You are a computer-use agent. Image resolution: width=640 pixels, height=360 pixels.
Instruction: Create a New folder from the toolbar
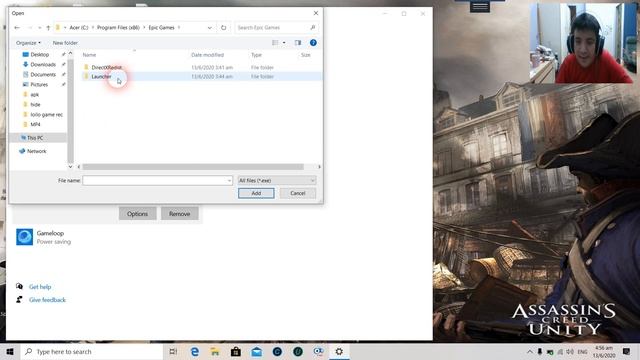pos(65,43)
